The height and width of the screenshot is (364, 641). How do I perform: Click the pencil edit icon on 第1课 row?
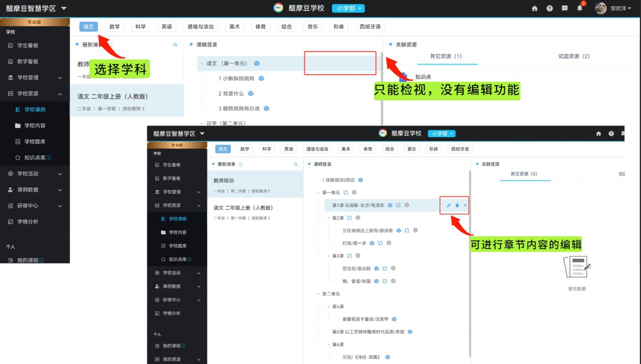[449, 205]
